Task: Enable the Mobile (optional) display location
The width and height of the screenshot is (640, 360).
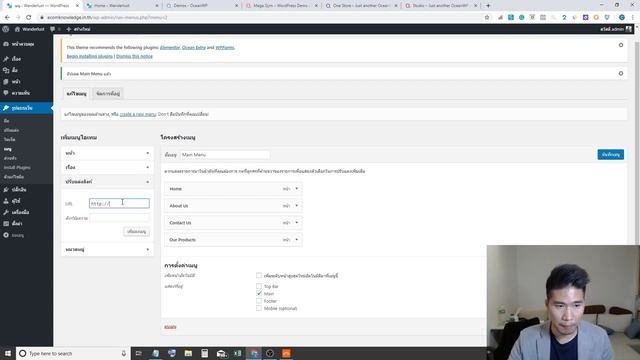Action: [259, 308]
